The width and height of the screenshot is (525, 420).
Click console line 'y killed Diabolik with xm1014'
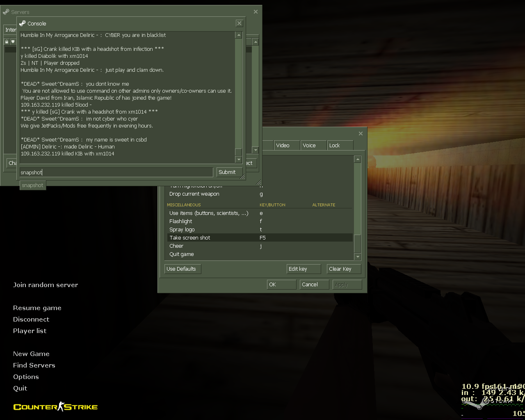[x=54, y=56]
